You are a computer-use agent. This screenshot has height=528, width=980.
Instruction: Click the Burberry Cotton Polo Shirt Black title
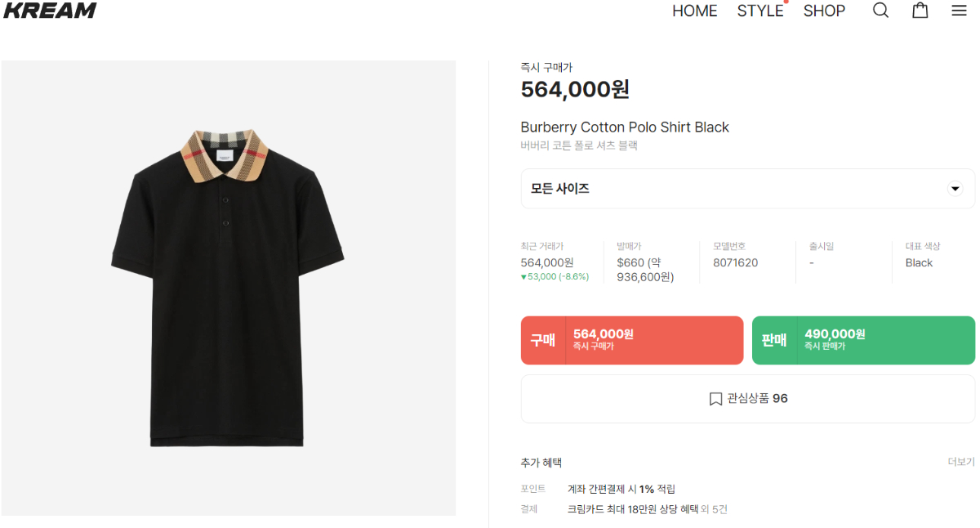(625, 128)
